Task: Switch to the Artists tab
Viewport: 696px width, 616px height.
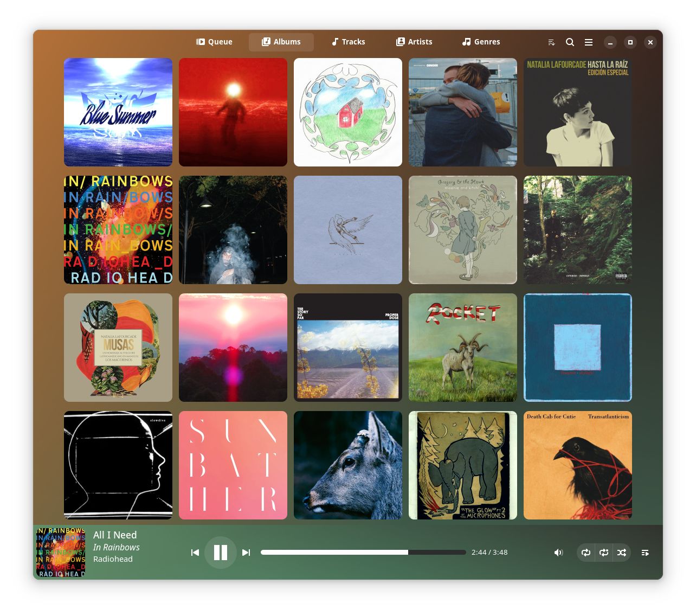Action: pos(414,42)
